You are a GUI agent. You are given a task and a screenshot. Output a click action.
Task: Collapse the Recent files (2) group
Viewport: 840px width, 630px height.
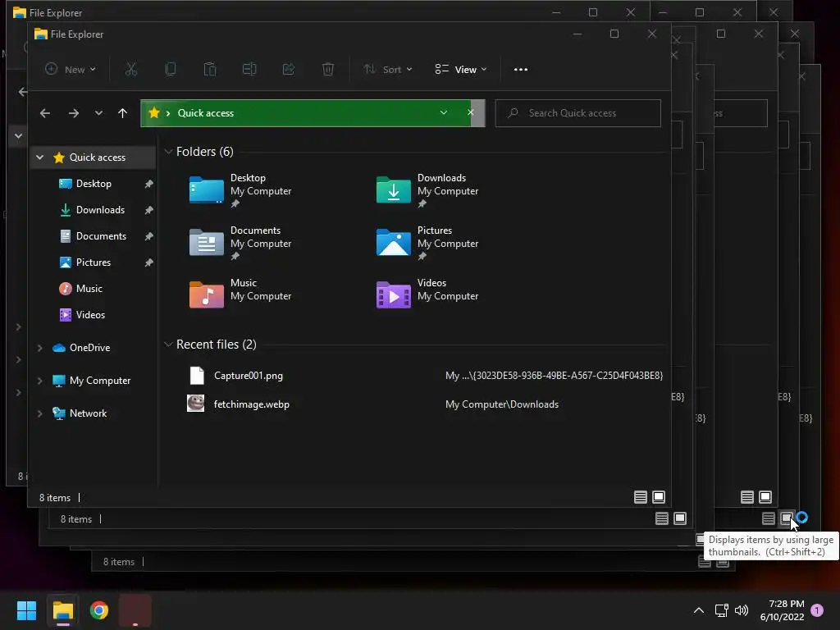click(x=168, y=345)
